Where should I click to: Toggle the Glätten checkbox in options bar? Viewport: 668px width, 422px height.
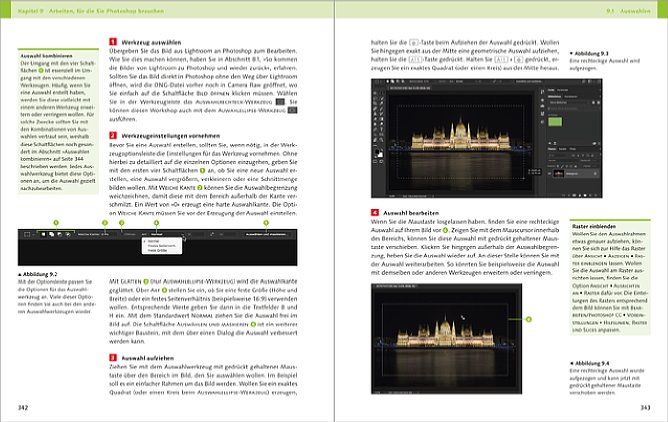point(121,234)
